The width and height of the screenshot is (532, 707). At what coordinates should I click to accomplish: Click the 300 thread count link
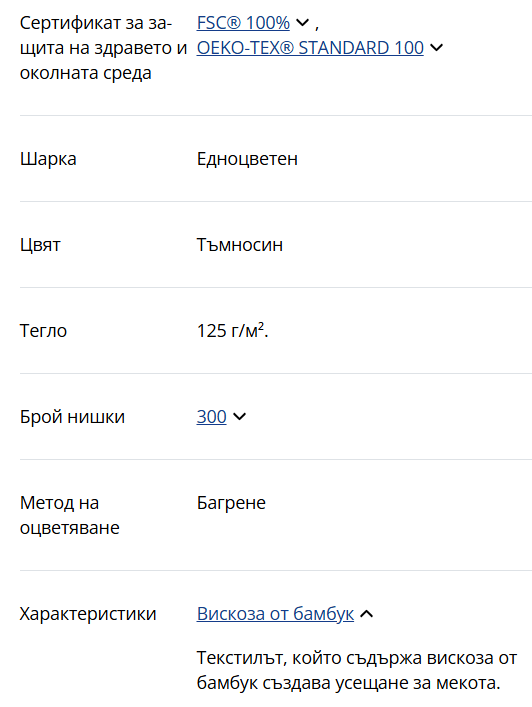click(211, 417)
